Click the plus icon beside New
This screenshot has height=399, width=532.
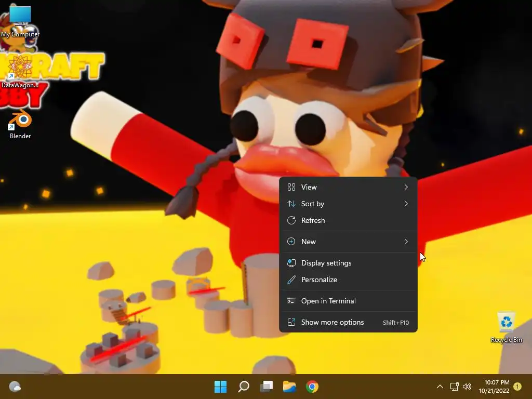[291, 242]
